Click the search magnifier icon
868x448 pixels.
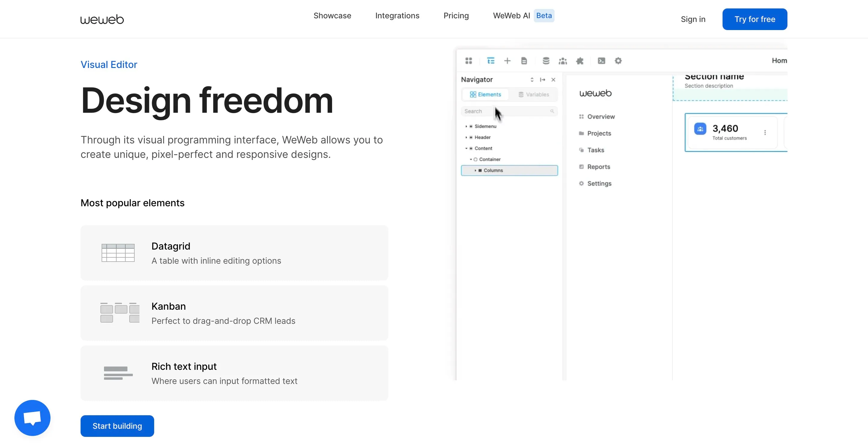pos(552,111)
